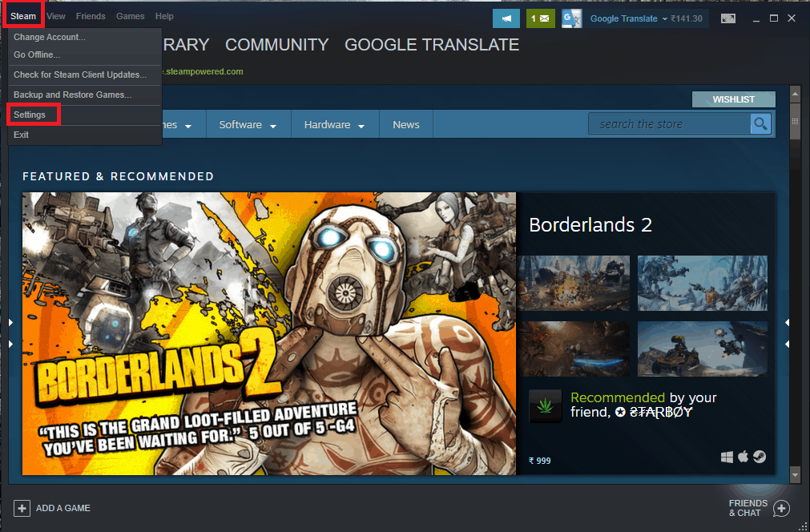810x532 pixels.
Task: Open Backup and Restore Games
Action: [x=72, y=95]
